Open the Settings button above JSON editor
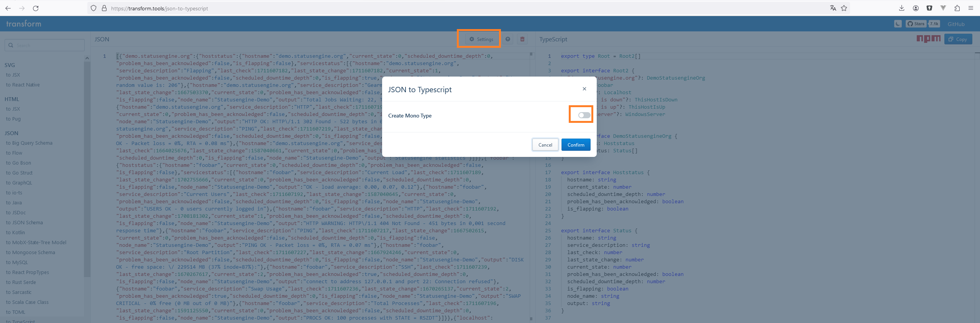980x323 pixels. 481,39
